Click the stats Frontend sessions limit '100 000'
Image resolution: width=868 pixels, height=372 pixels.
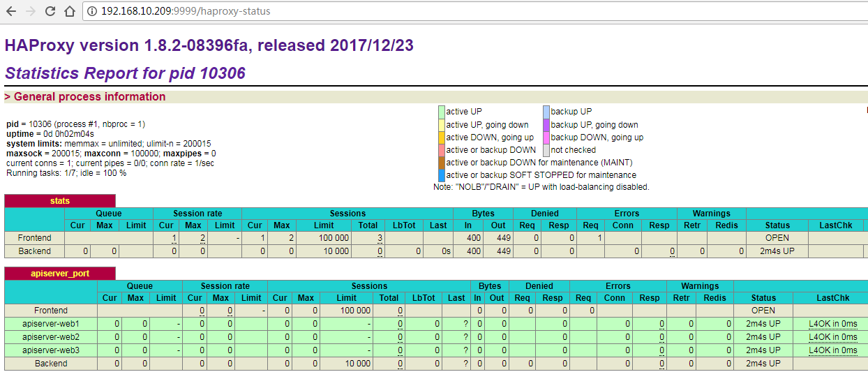tap(334, 238)
